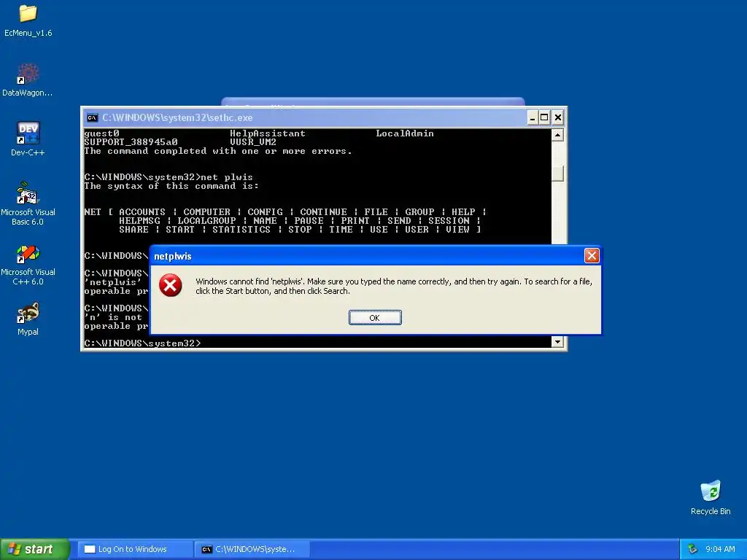Switch to C:\WINDOWS\syste... taskbar button
The height and width of the screenshot is (560, 747).
click(252, 549)
